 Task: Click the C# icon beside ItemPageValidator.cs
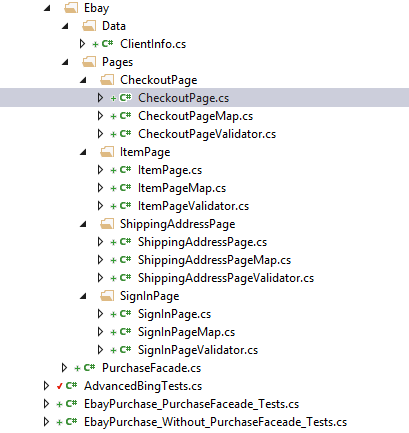125,206
